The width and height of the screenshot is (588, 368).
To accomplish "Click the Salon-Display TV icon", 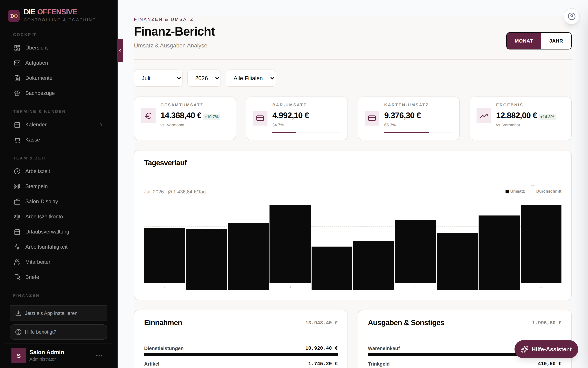I will click(x=17, y=201).
